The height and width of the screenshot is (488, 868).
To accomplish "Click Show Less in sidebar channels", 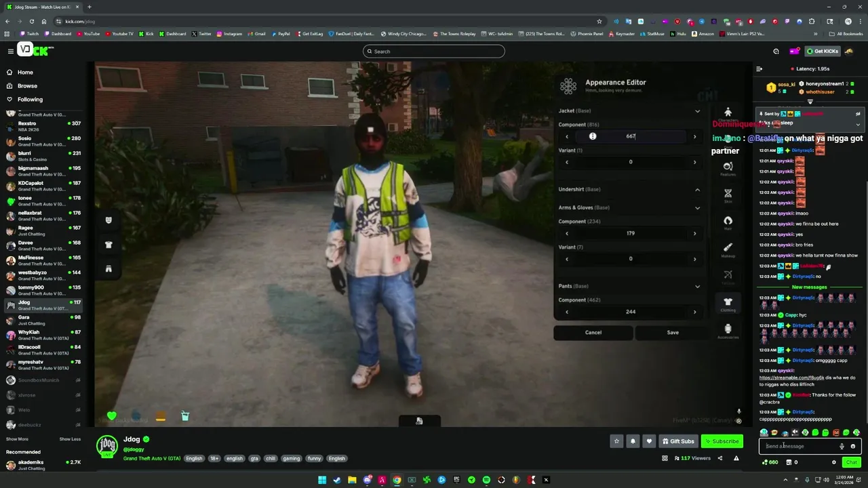I will pos(70,439).
